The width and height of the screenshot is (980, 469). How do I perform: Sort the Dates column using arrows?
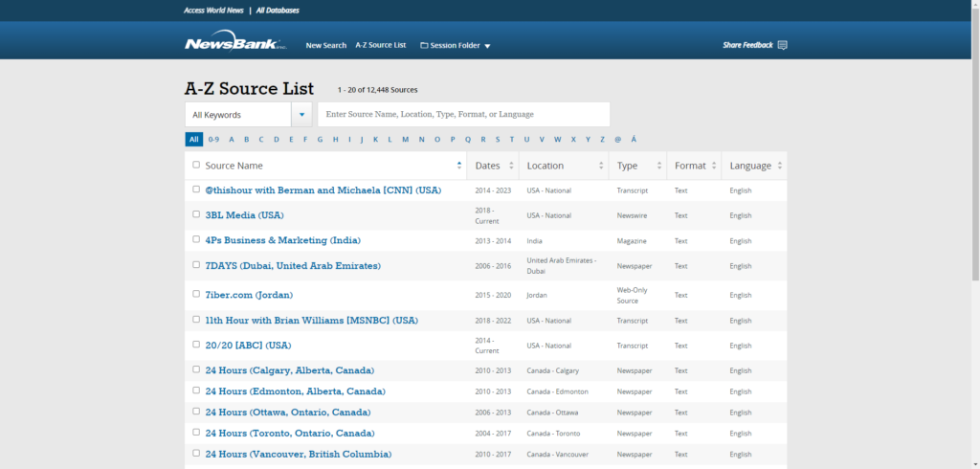tap(513, 166)
